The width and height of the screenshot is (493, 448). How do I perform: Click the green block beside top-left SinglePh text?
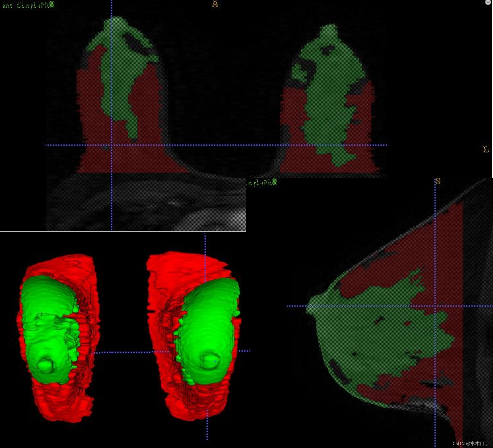coord(51,5)
